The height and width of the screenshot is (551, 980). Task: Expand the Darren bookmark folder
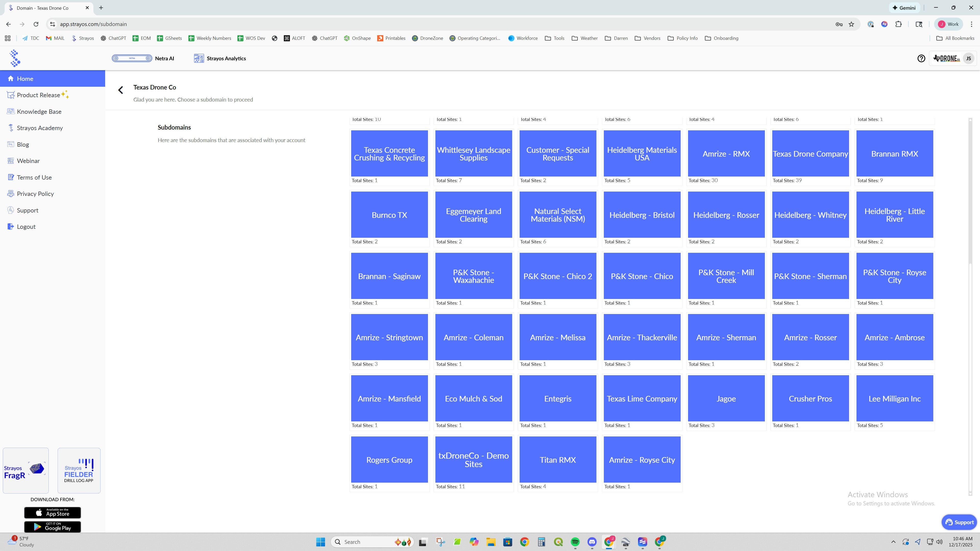(x=616, y=38)
